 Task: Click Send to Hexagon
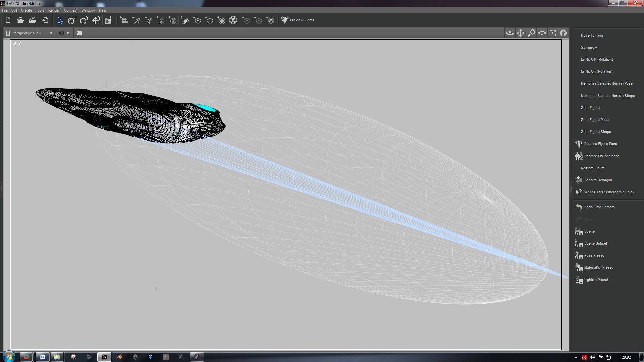click(x=598, y=180)
